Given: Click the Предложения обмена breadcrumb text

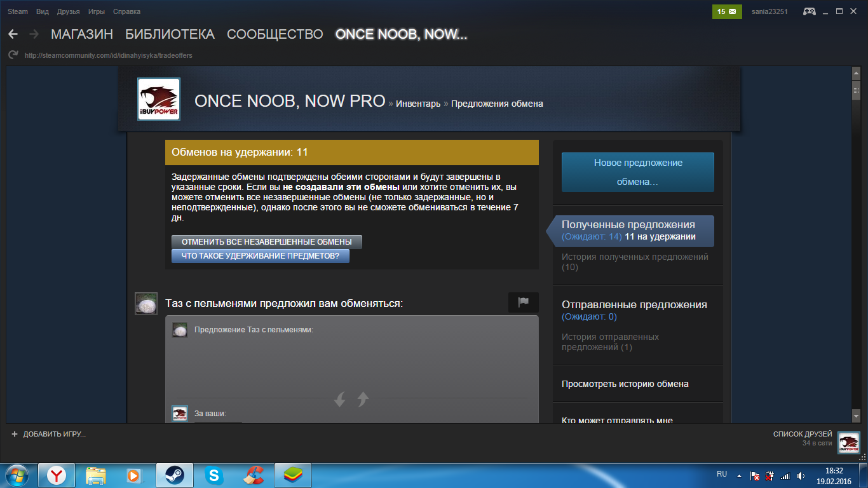Looking at the screenshot, I should (x=497, y=104).
